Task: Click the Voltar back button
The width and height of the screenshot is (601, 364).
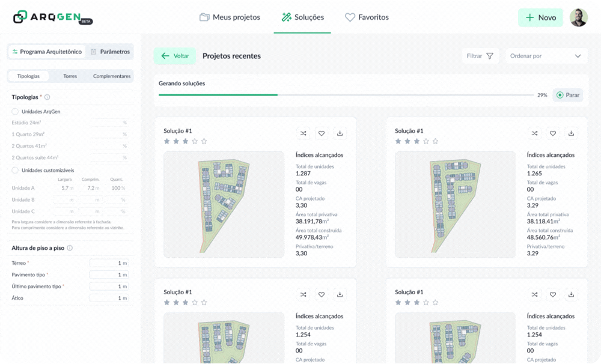Action: click(175, 56)
